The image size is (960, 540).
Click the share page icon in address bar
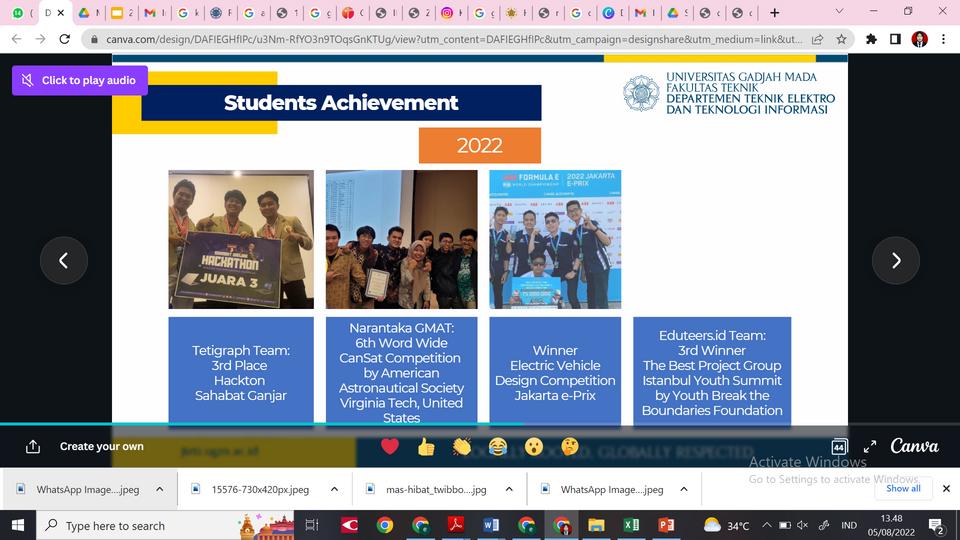tap(817, 39)
